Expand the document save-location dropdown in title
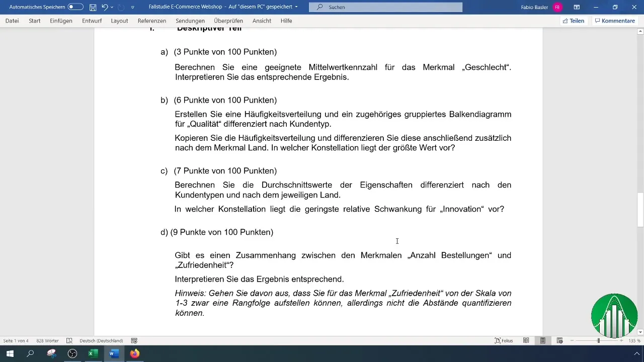The image size is (644, 362). click(x=296, y=8)
